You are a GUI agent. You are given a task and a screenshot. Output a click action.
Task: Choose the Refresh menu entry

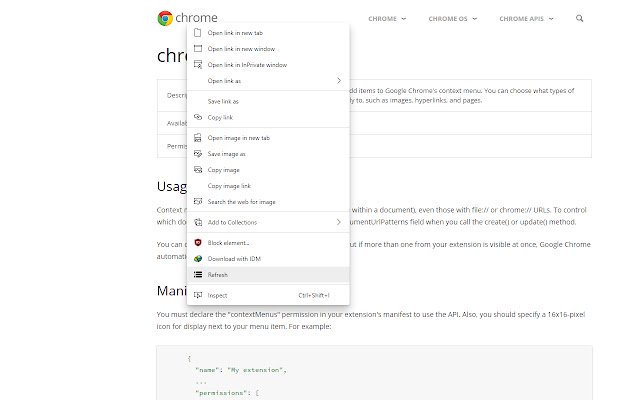(x=268, y=274)
